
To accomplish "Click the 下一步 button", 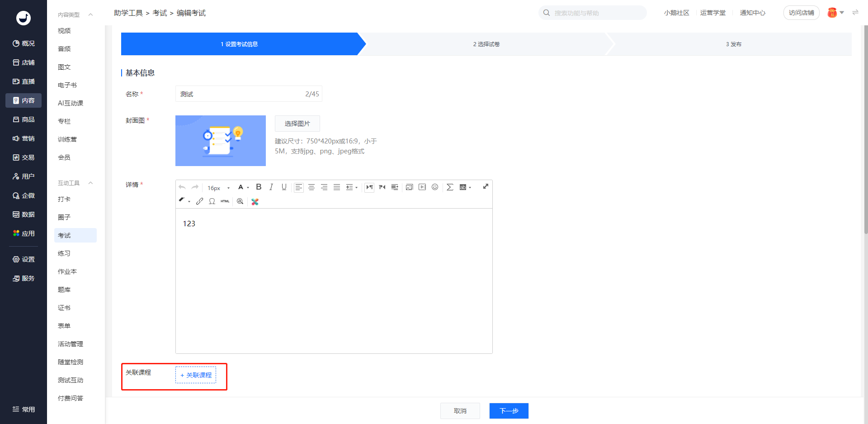I will [x=509, y=411].
